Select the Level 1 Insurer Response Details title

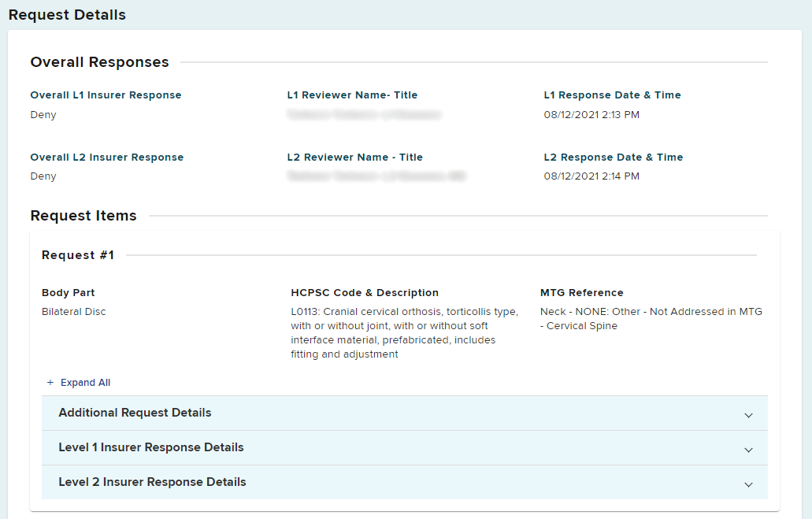tap(151, 447)
